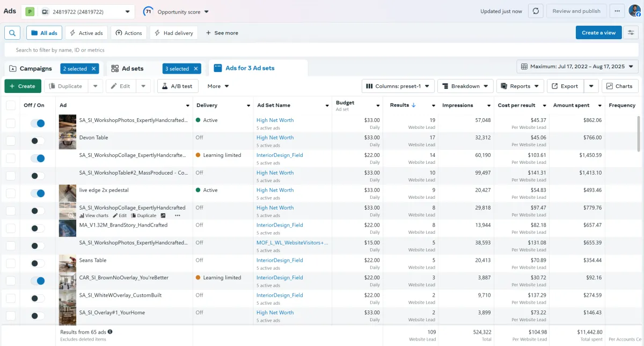Click the A/B test button

point(178,86)
